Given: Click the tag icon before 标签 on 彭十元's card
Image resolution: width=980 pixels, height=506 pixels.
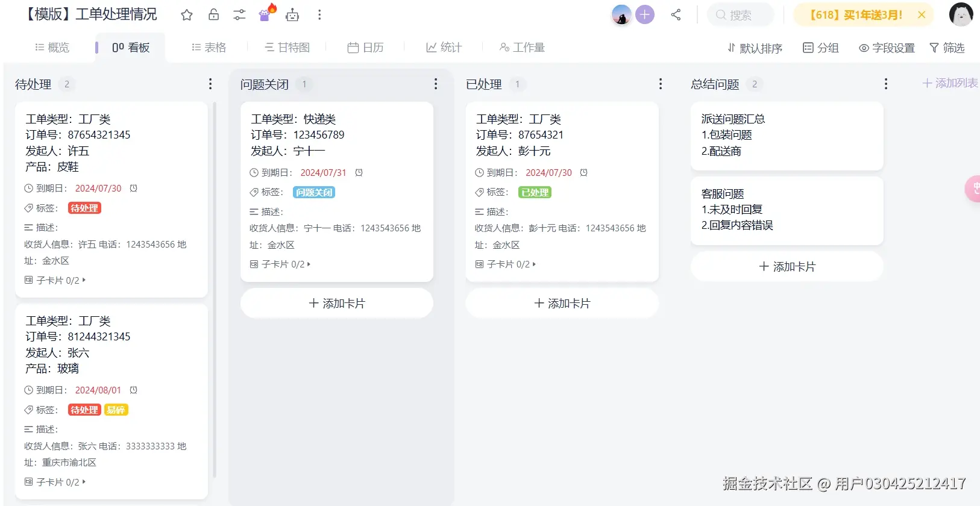Looking at the screenshot, I should [x=479, y=193].
